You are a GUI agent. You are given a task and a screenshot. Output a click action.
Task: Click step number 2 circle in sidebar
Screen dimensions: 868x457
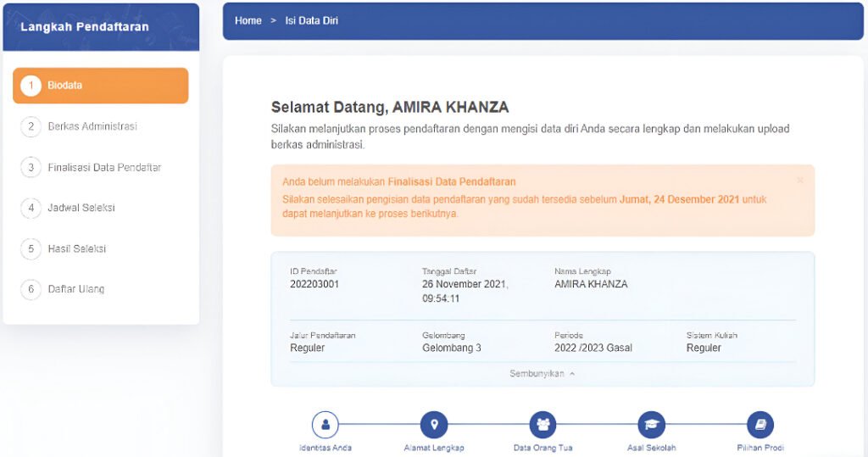click(x=31, y=126)
